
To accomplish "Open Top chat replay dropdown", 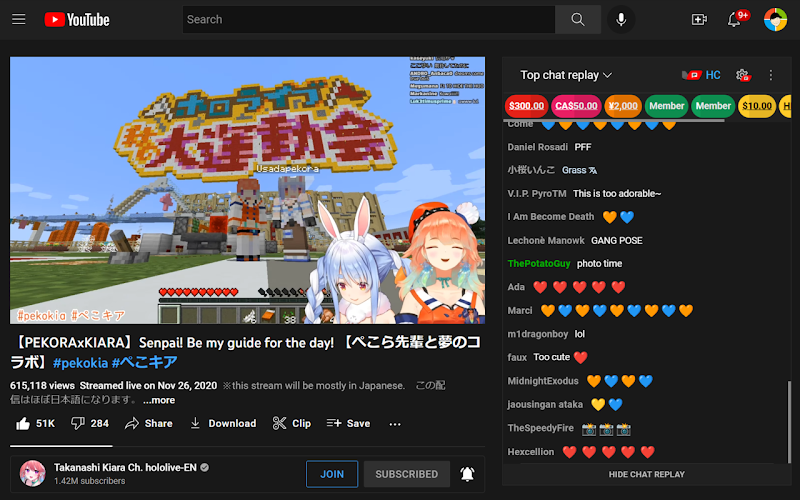I will pyautogui.click(x=566, y=75).
